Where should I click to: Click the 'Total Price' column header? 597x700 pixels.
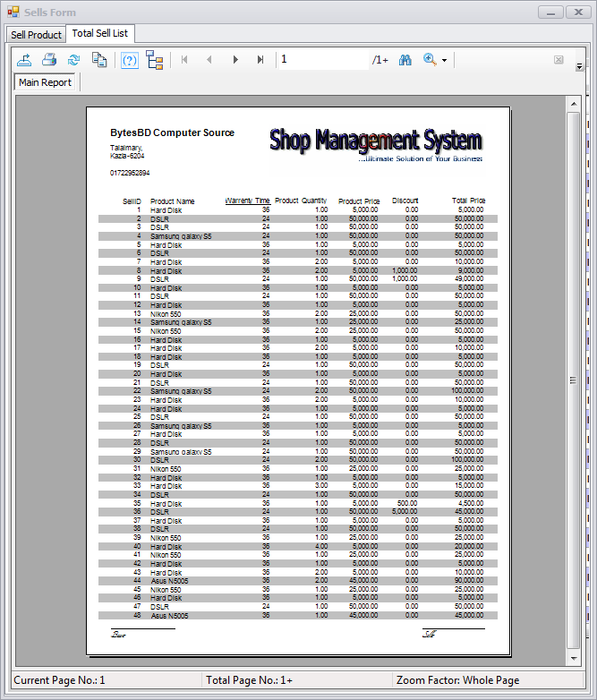click(468, 201)
